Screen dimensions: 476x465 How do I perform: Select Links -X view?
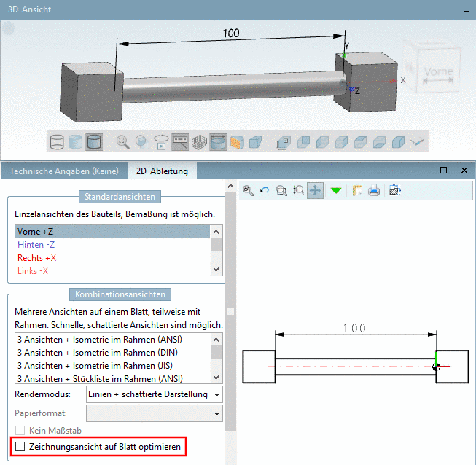[112, 270]
